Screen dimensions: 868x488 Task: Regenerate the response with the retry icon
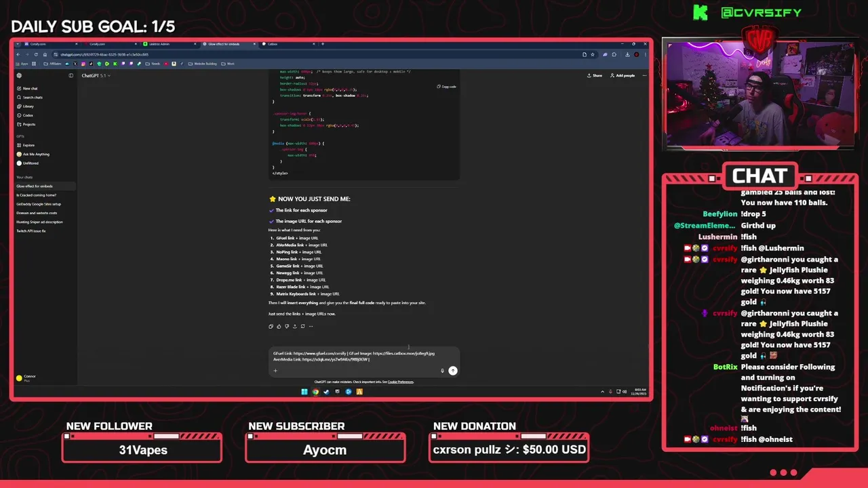[x=303, y=326]
